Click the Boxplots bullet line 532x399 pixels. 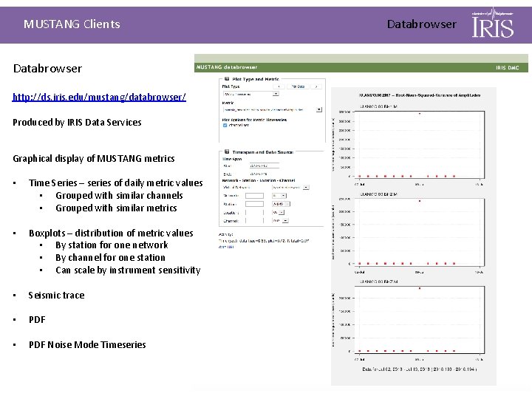(111, 233)
